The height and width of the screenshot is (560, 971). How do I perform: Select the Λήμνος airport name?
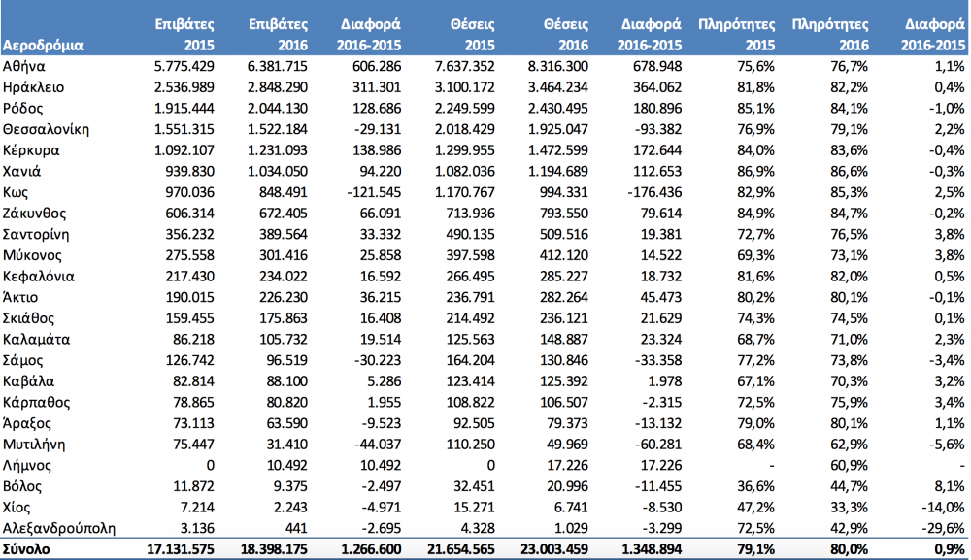coord(26,466)
